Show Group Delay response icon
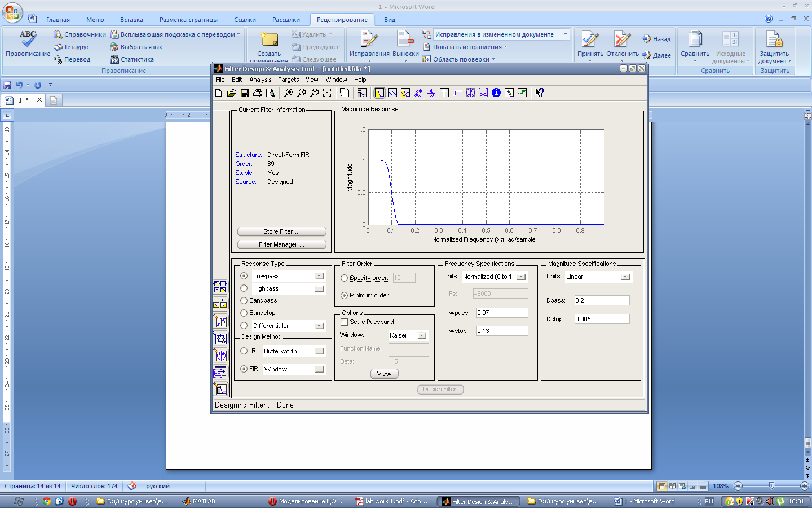The width and height of the screenshot is (812, 508). pyautogui.click(x=418, y=93)
